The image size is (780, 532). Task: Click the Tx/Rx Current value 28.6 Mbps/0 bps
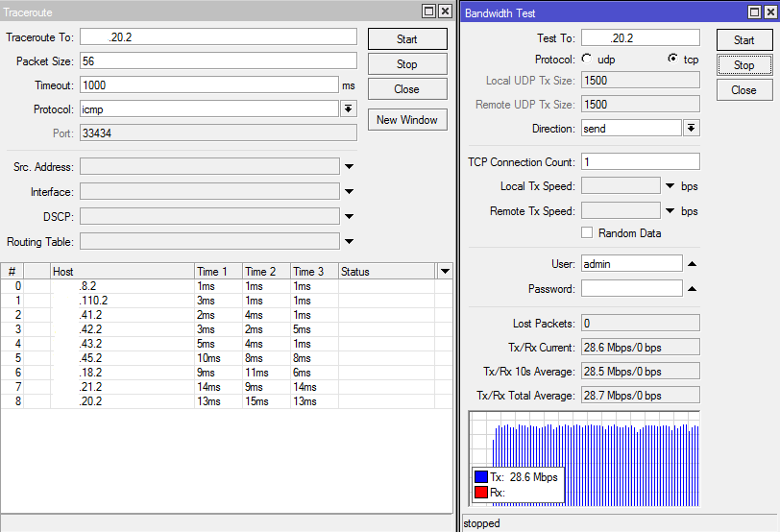point(641,348)
